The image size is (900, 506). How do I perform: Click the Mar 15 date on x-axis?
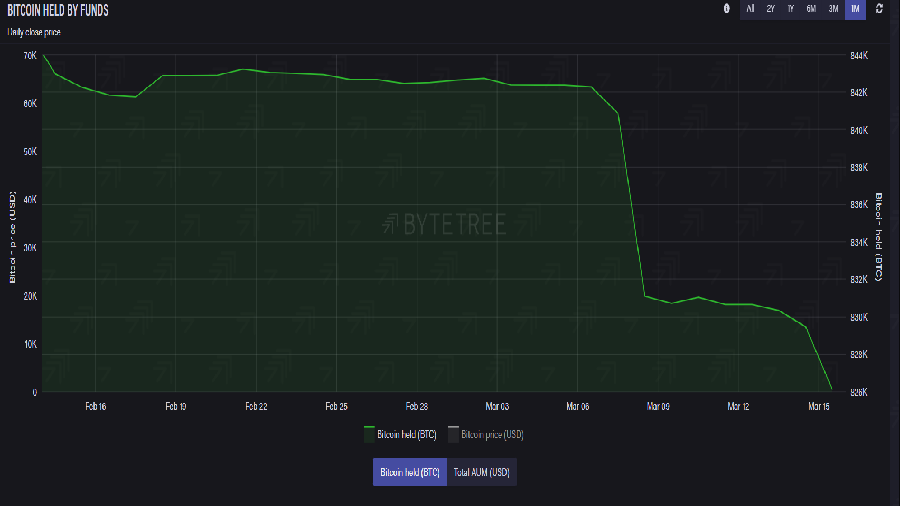[x=819, y=407]
